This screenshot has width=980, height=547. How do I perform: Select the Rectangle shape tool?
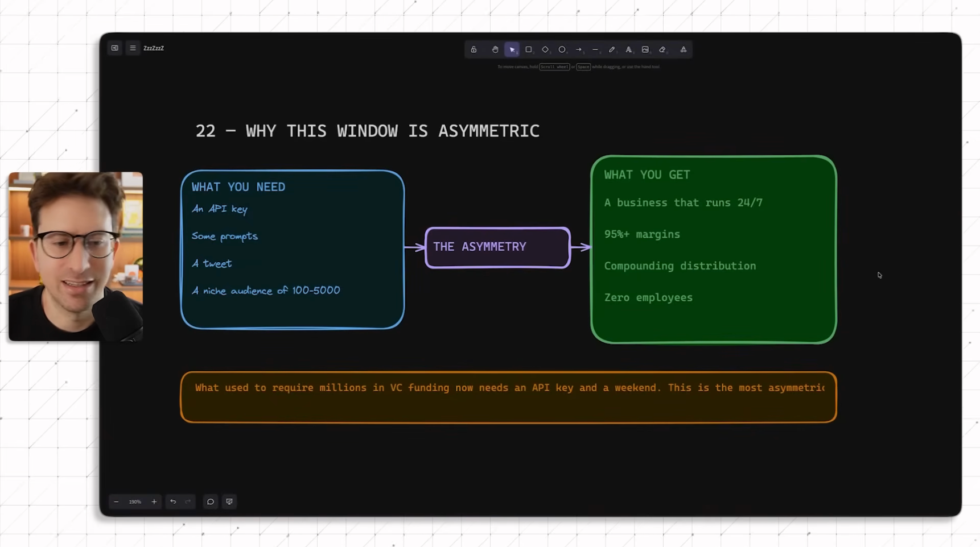[x=529, y=50]
